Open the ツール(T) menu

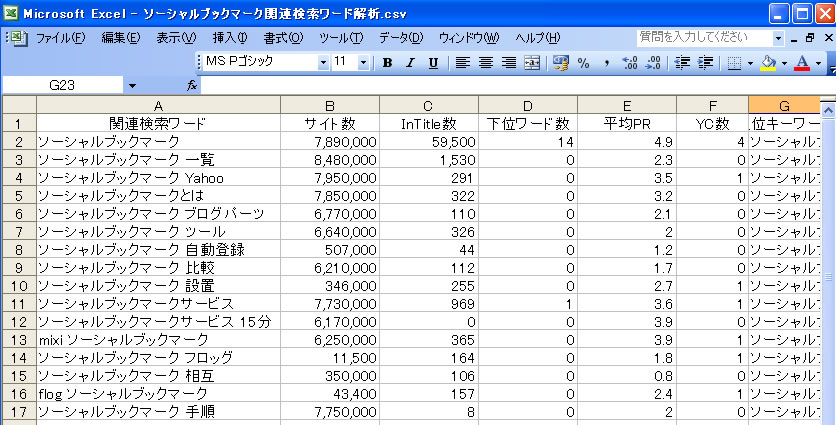341,38
